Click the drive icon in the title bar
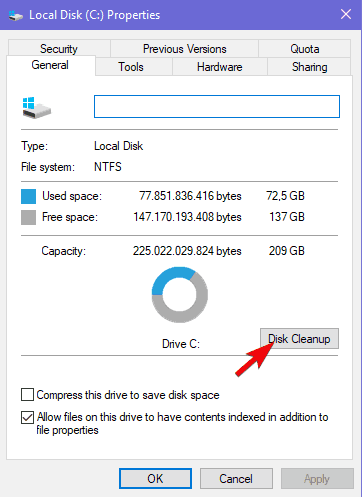Image resolution: width=362 pixels, height=497 pixels. 15,15
